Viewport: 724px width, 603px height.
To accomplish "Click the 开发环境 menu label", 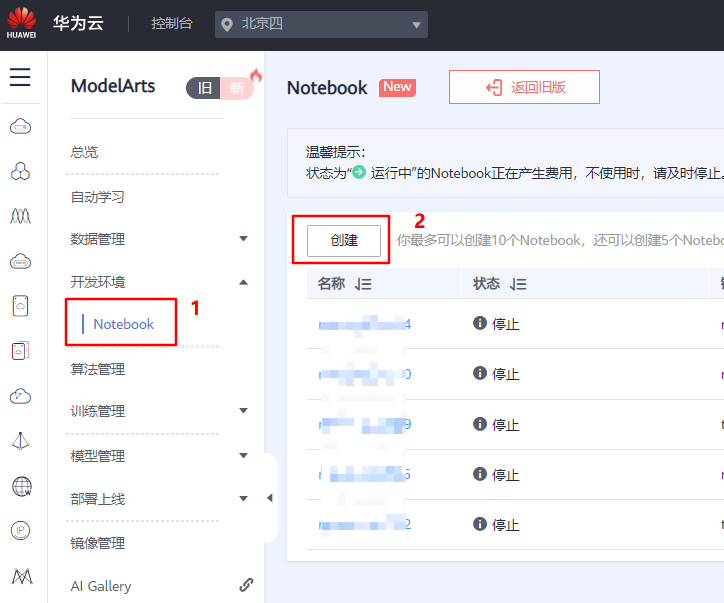I will [97, 282].
